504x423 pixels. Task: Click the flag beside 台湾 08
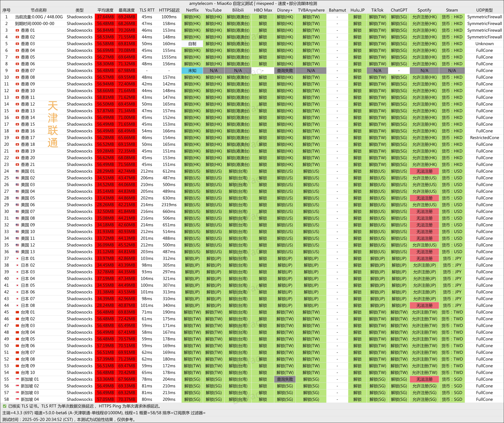17,359
